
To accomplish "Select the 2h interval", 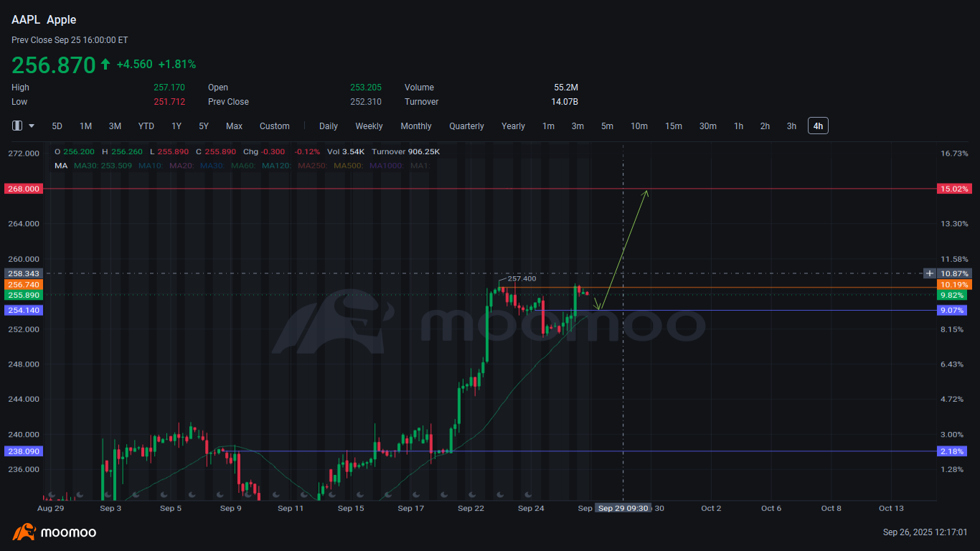I will point(765,126).
